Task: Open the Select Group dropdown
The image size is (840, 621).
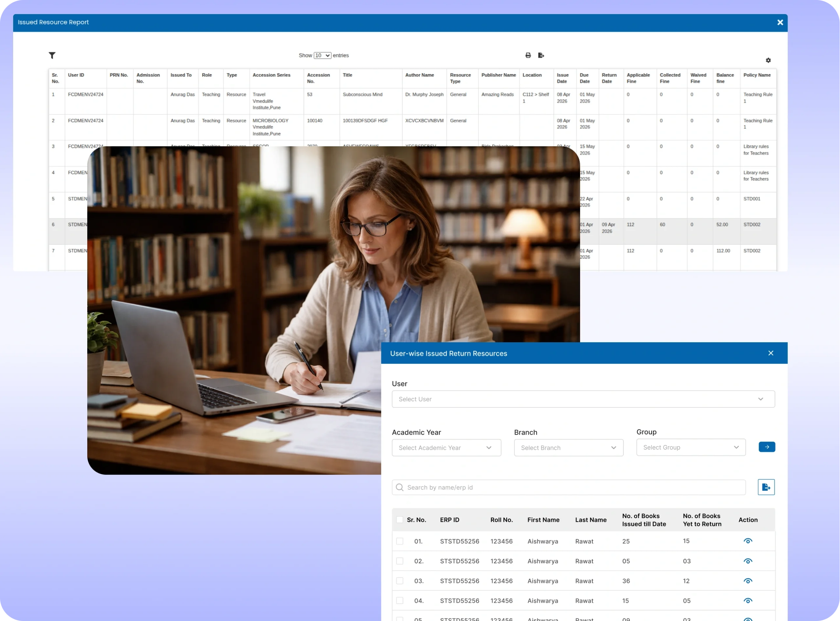Action: (x=690, y=447)
